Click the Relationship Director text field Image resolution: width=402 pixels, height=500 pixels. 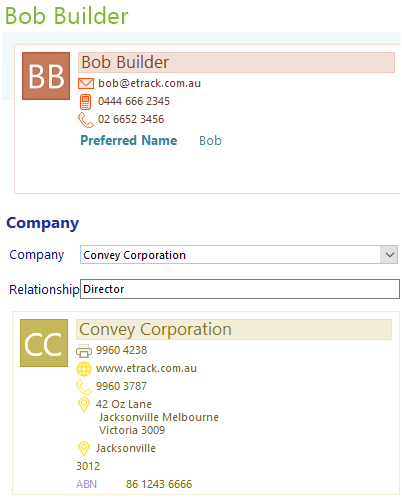pos(240,289)
